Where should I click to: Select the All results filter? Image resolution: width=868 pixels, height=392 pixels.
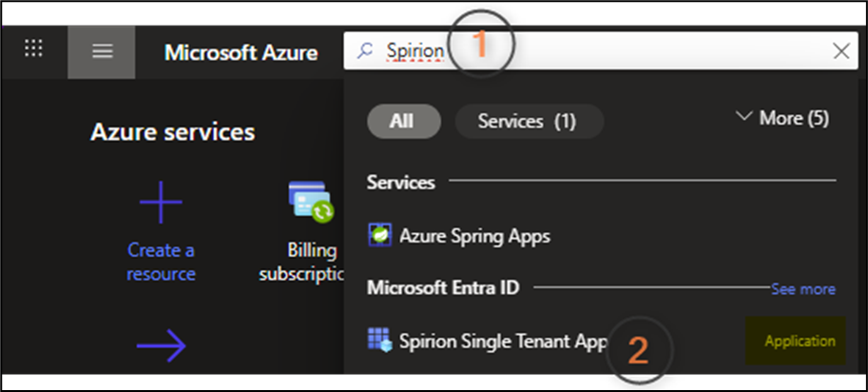click(403, 121)
